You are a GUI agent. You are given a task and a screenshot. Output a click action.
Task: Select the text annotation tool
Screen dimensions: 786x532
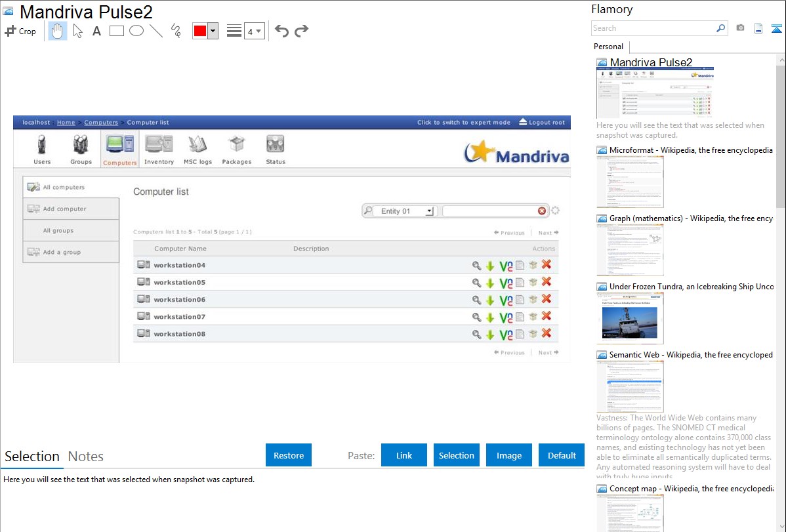click(x=96, y=31)
